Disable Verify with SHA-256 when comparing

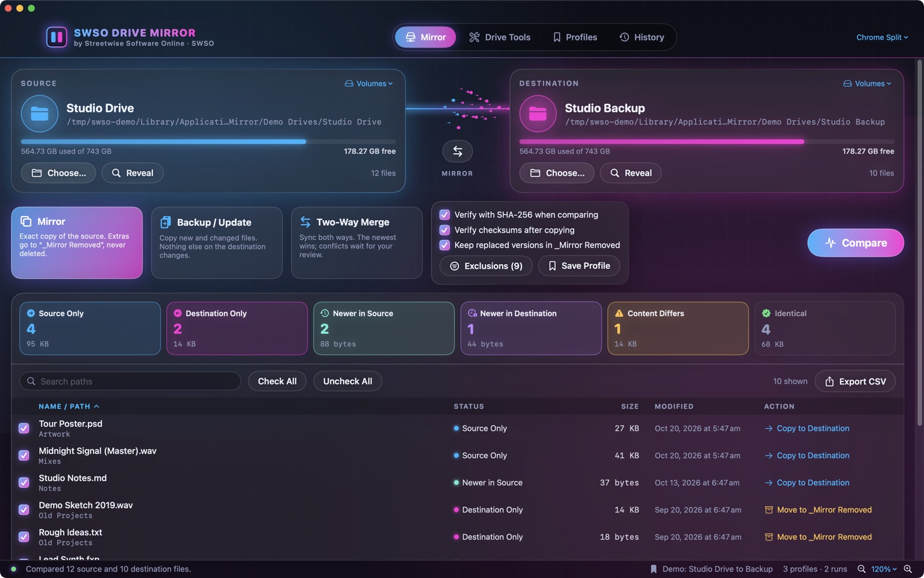pyautogui.click(x=445, y=215)
